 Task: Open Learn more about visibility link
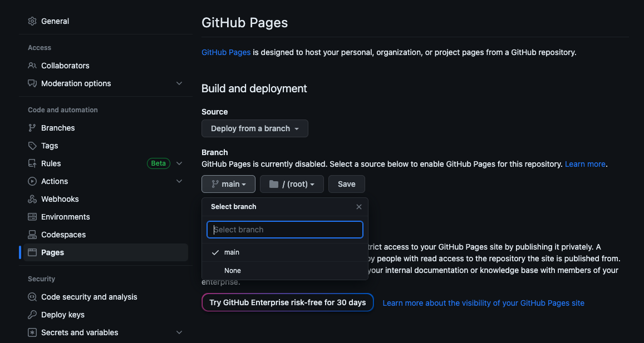(x=483, y=303)
